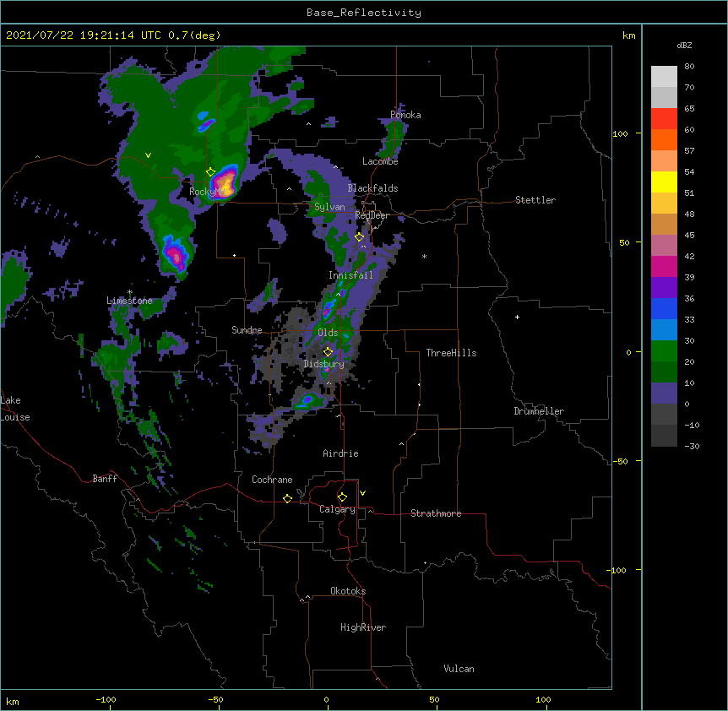728x711 pixels.
Task: Click the Drumheller city label
Action: 539,411
